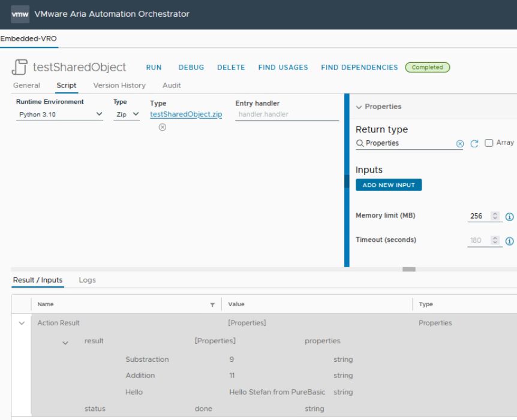Open the Version History tab
517x420 pixels.
(119, 85)
